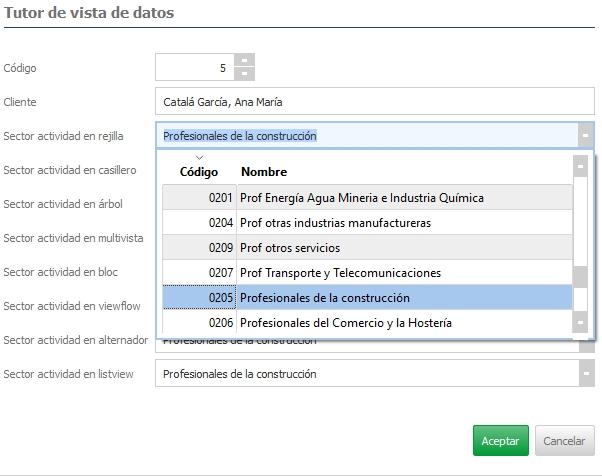Click the code cell 0201 in grid

[x=200, y=198]
